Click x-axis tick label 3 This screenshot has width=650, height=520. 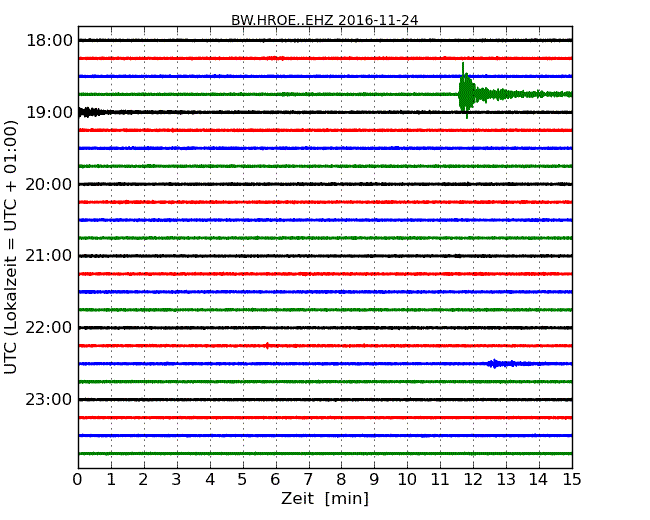177,480
